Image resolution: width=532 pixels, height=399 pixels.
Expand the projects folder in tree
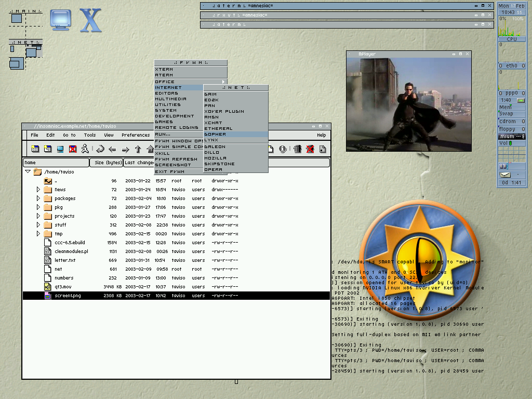[38, 216]
